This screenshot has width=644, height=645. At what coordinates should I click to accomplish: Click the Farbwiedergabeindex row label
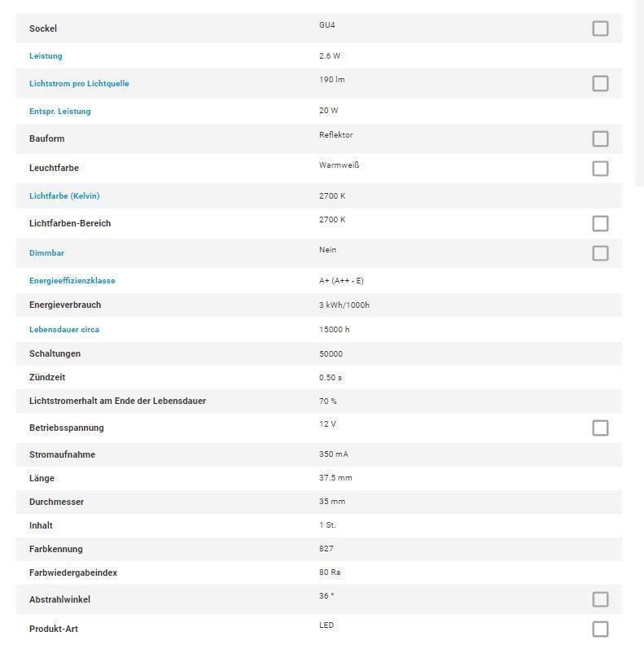pyautogui.click(x=73, y=573)
